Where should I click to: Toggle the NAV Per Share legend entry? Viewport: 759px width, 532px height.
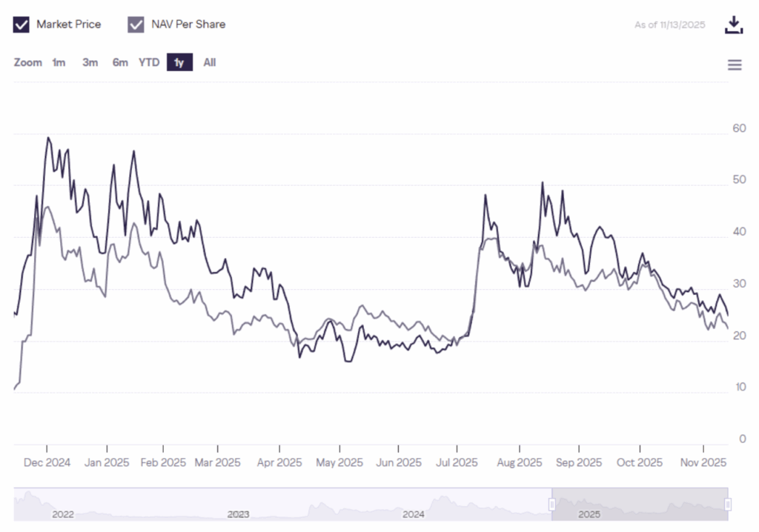[188, 24]
